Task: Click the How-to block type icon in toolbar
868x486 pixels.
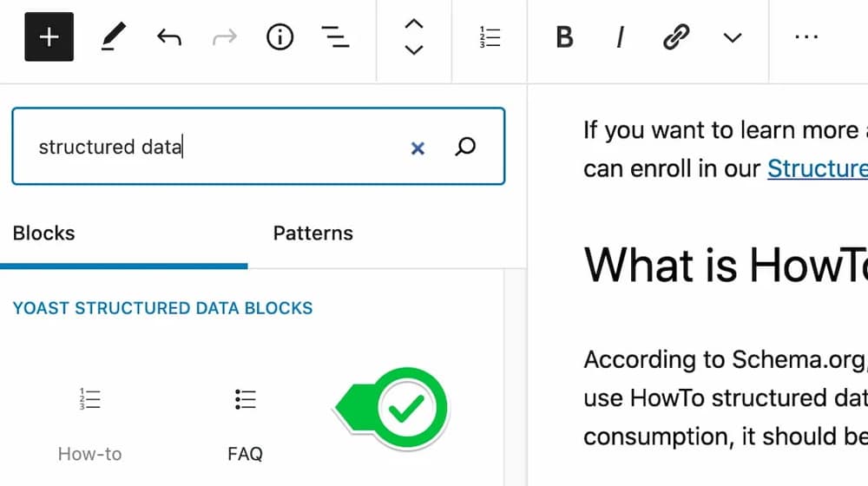Action: [490, 37]
